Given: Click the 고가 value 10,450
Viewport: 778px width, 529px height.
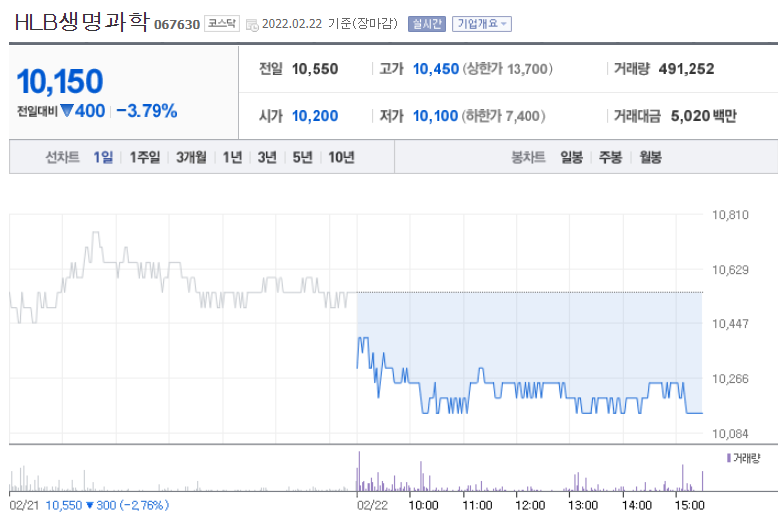Looking at the screenshot, I should (x=436, y=69).
